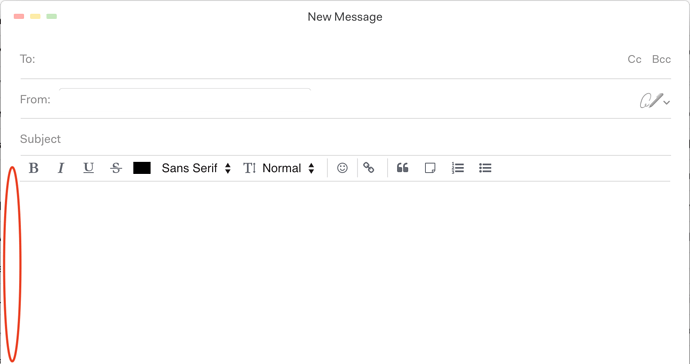Click the note/sticker icon
This screenshot has width=690, height=364.
coord(430,168)
